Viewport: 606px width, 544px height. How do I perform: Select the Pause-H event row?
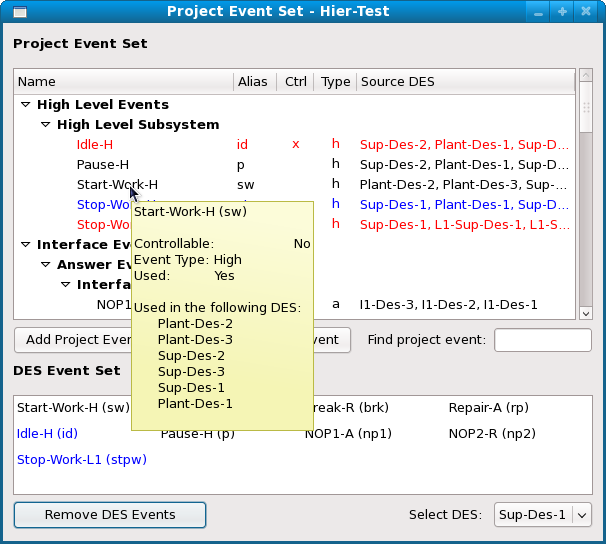102,165
